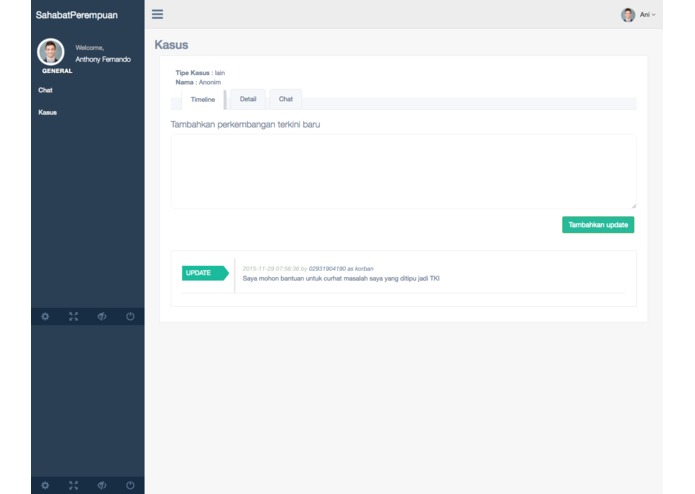The height and width of the screenshot is (494, 695).
Task: Click the 'Tipe Kasus : lain' label
Action: point(200,73)
